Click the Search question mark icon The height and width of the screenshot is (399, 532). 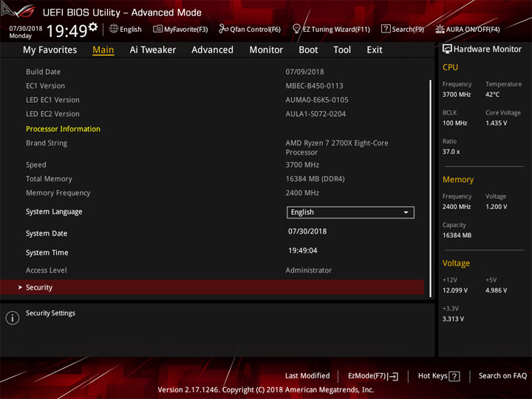[386, 29]
